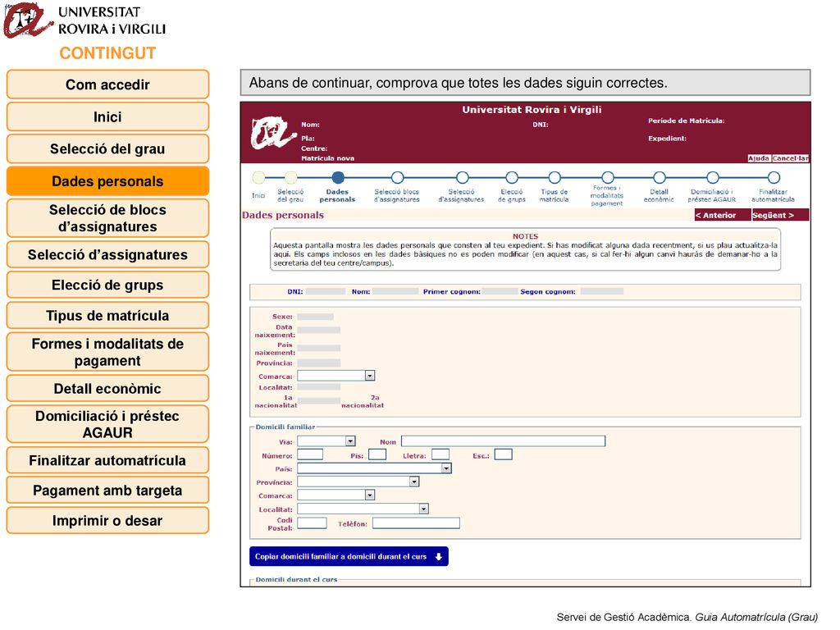Click the Formes i modalitats pagament step circle

(608, 177)
